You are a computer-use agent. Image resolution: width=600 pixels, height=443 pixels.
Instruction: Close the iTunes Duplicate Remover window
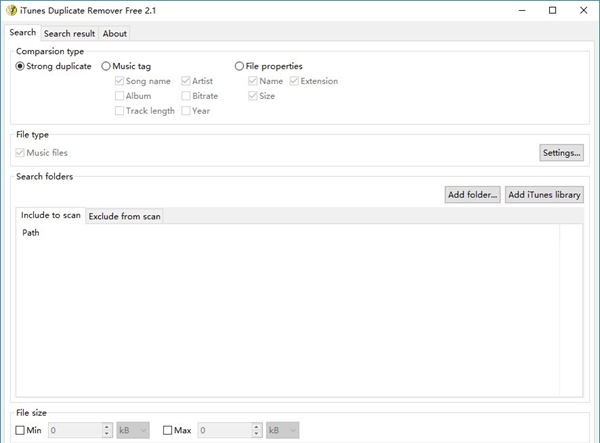584,10
